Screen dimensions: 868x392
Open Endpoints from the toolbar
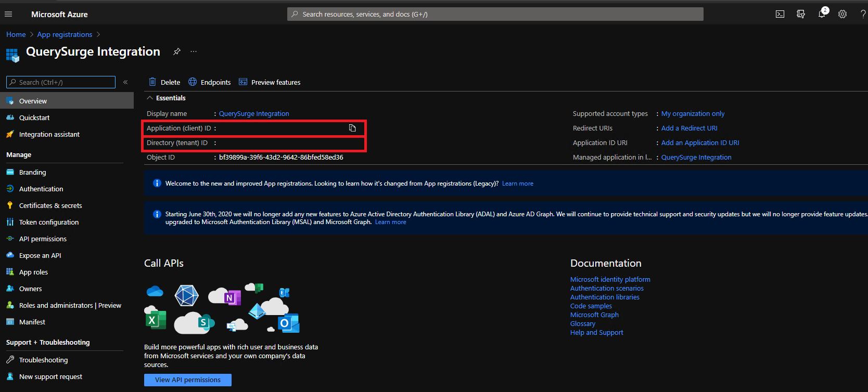(210, 82)
